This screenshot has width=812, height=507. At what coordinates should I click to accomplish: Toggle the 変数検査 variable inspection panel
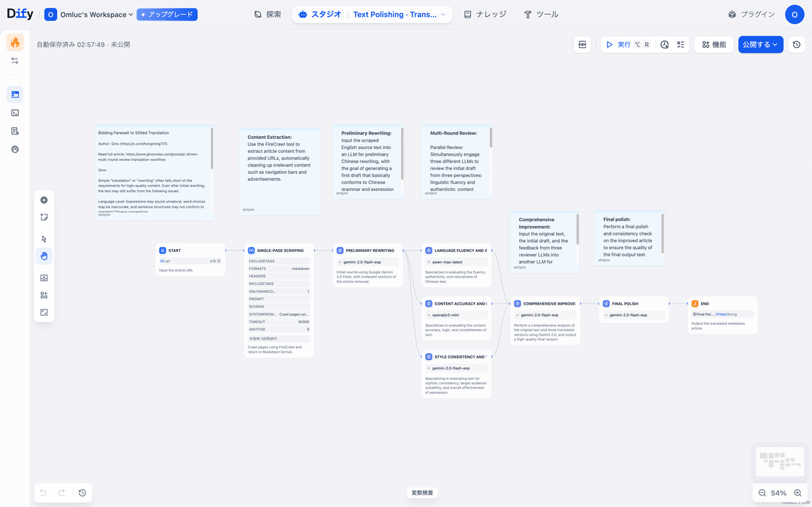[x=422, y=493]
